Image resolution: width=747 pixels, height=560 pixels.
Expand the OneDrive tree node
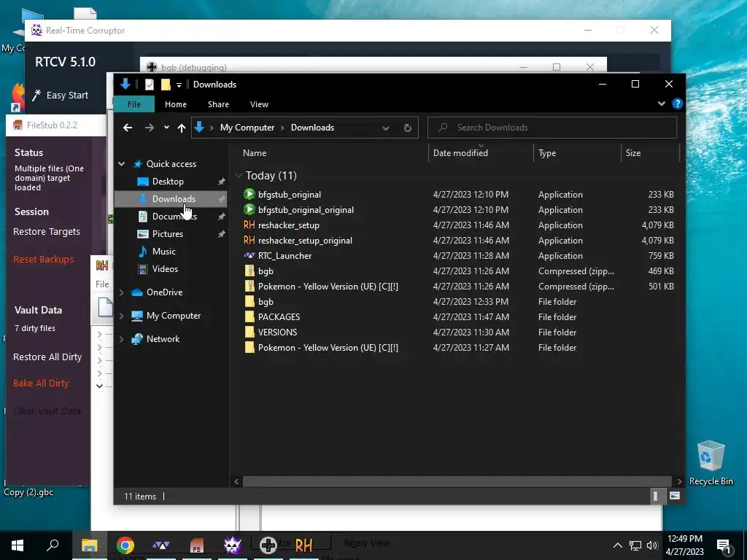point(122,292)
